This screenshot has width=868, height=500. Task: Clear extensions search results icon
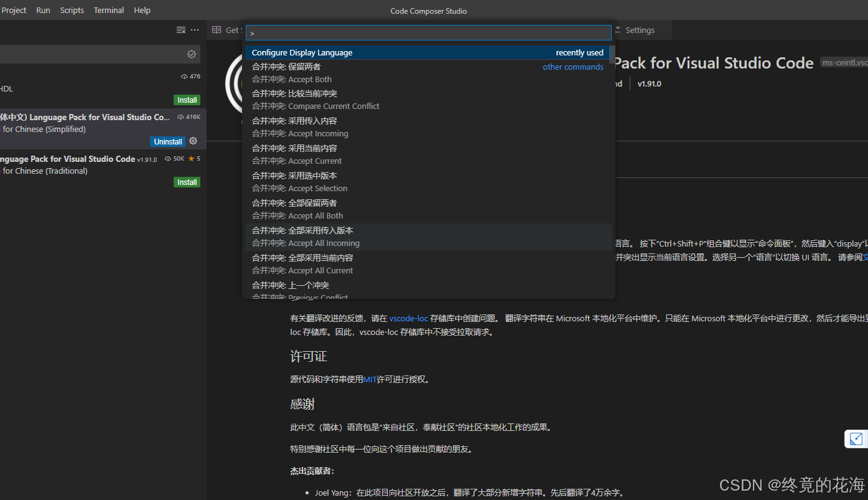[181, 30]
